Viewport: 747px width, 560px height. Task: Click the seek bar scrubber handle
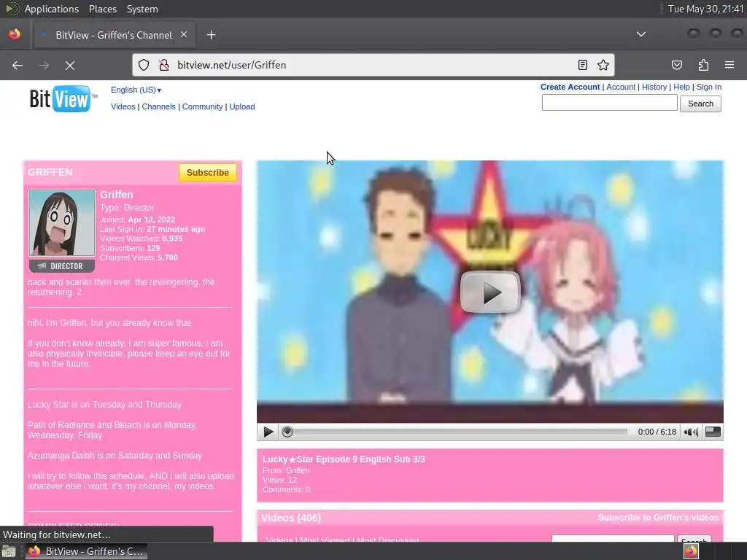(x=287, y=432)
